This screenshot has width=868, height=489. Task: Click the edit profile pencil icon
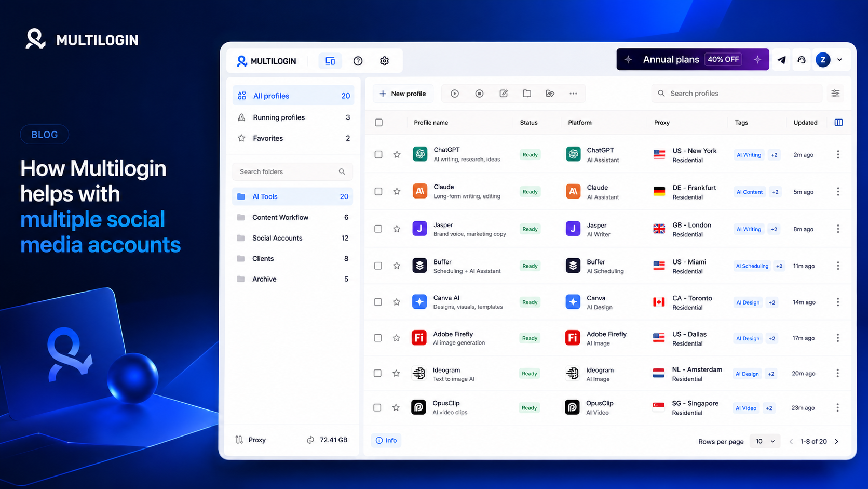coord(504,94)
